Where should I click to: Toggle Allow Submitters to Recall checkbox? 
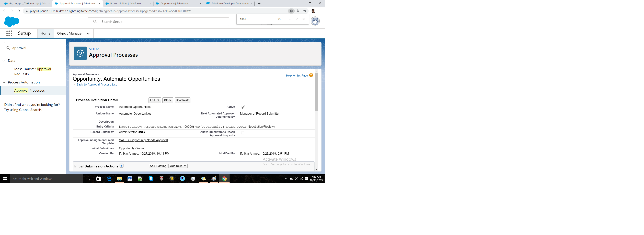243,133
